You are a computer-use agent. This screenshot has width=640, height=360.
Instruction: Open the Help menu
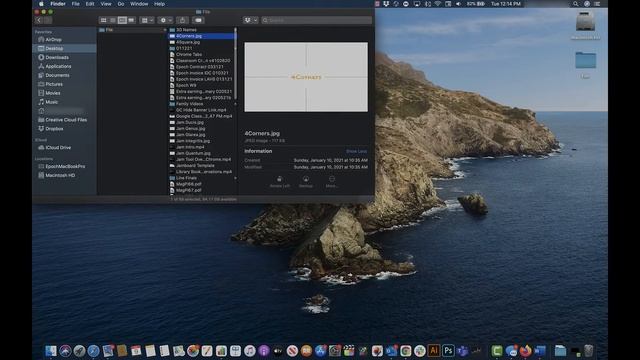160,4
